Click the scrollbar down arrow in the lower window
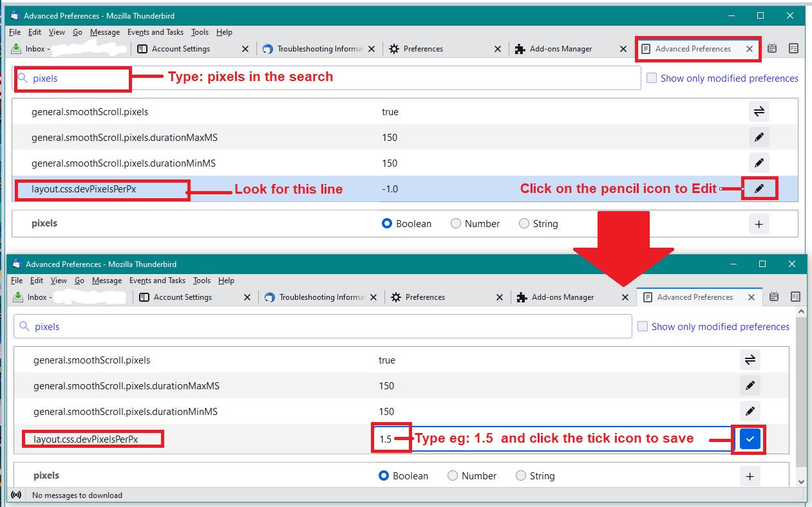The height and width of the screenshot is (507, 812). pyautogui.click(x=801, y=481)
